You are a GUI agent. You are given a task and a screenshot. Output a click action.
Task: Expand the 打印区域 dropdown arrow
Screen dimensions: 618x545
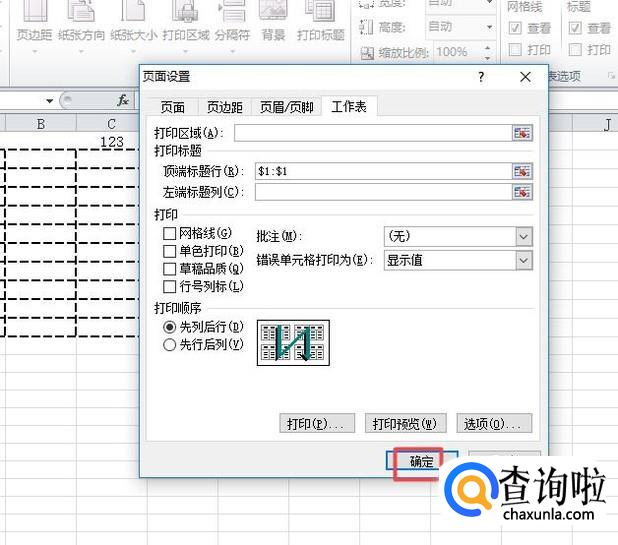coord(186,51)
